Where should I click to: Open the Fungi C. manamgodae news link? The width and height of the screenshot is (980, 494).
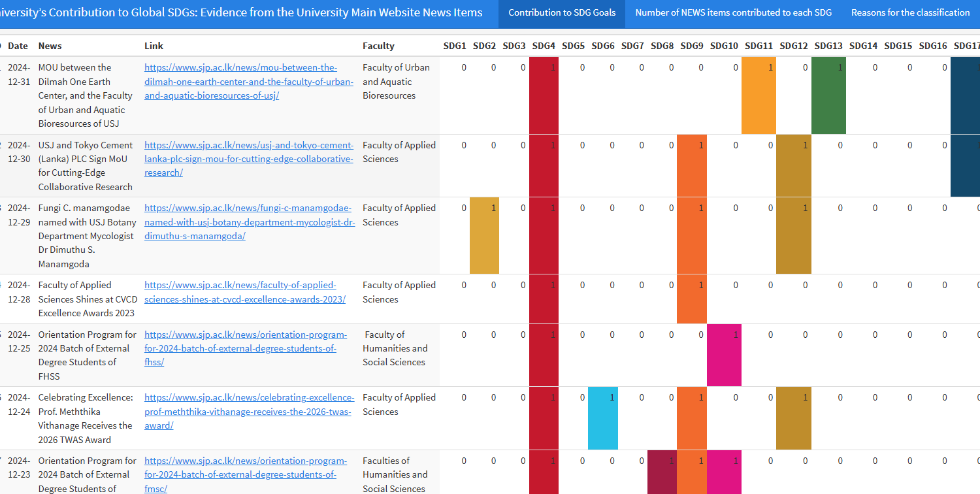pos(248,222)
